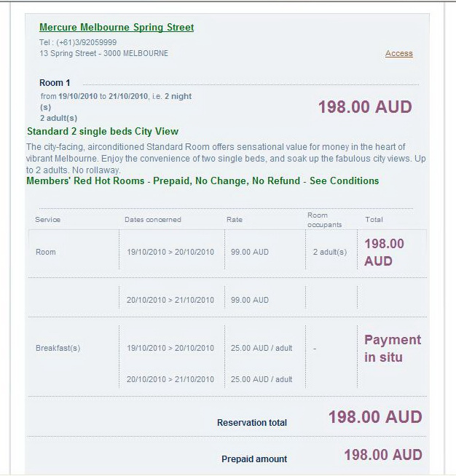Click the Reservation total label
Screen dimensions: 456x476
click(x=252, y=423)
